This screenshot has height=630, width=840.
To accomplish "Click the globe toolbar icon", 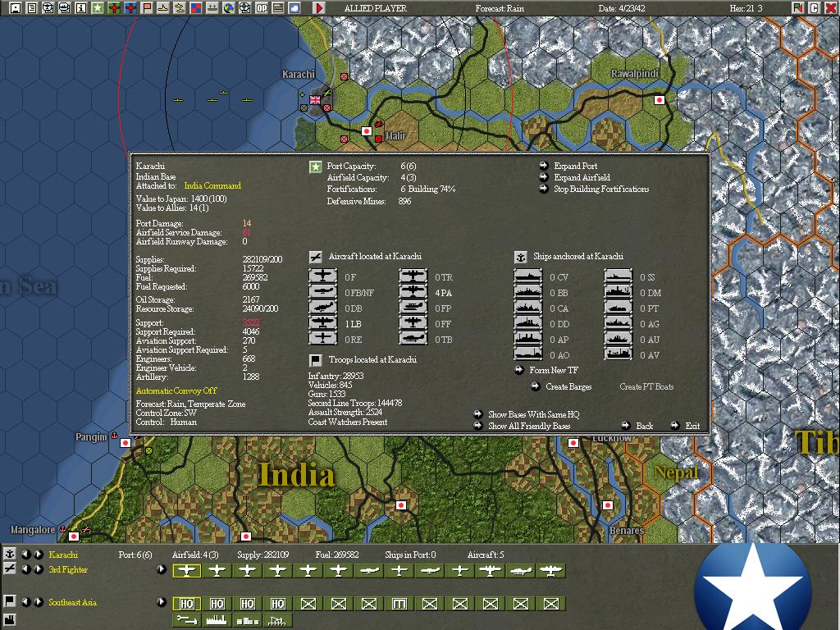I will [229, 8].
